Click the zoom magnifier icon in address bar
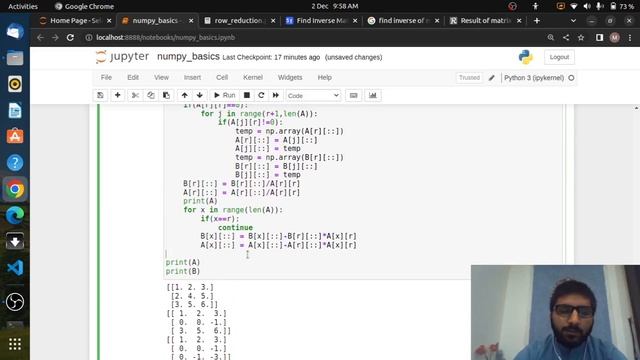 (551, 38)
